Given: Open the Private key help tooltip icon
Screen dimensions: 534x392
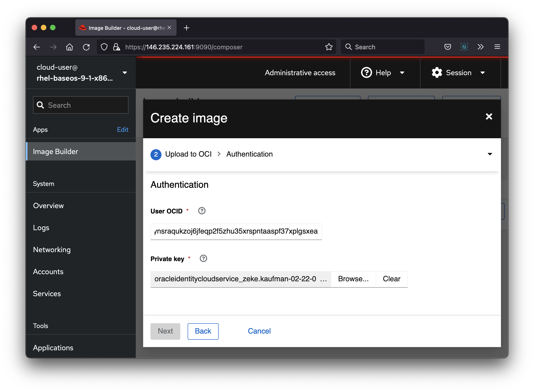Looking at the screenshot, I should [x=203, y=258].
